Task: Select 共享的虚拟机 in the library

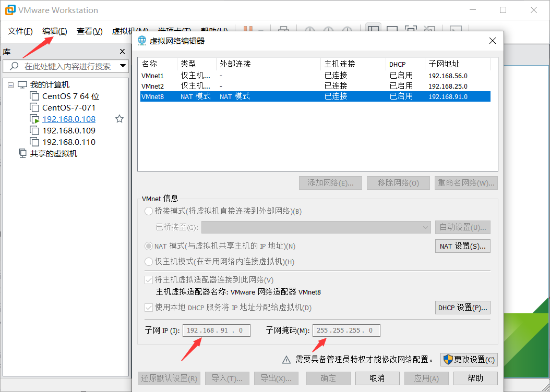Action: [x=54, y=153]
